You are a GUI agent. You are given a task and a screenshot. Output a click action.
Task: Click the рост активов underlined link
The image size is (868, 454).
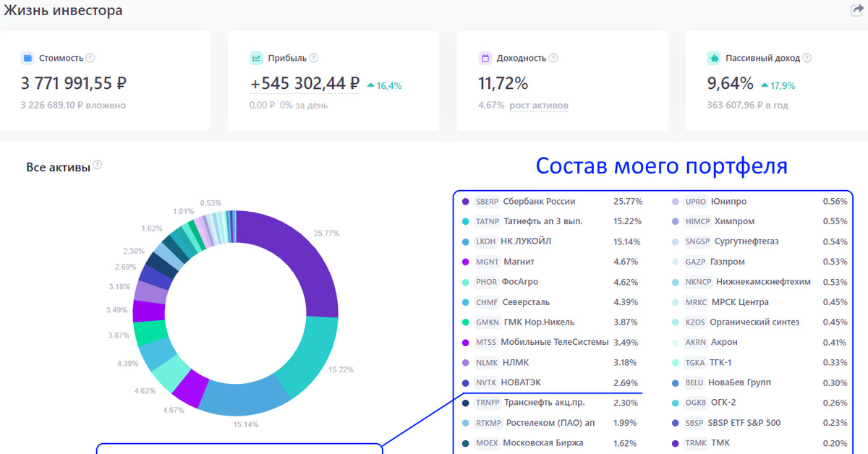pyautogui.click(x=539, y=106)
